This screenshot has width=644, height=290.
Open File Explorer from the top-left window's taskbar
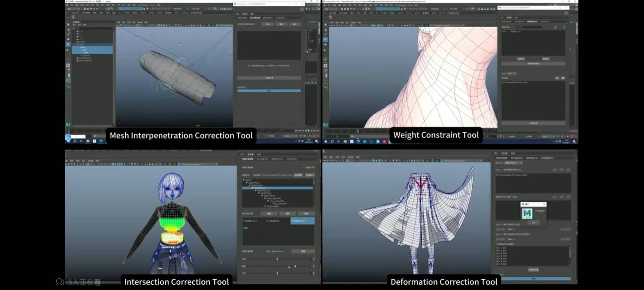point(88,141)
